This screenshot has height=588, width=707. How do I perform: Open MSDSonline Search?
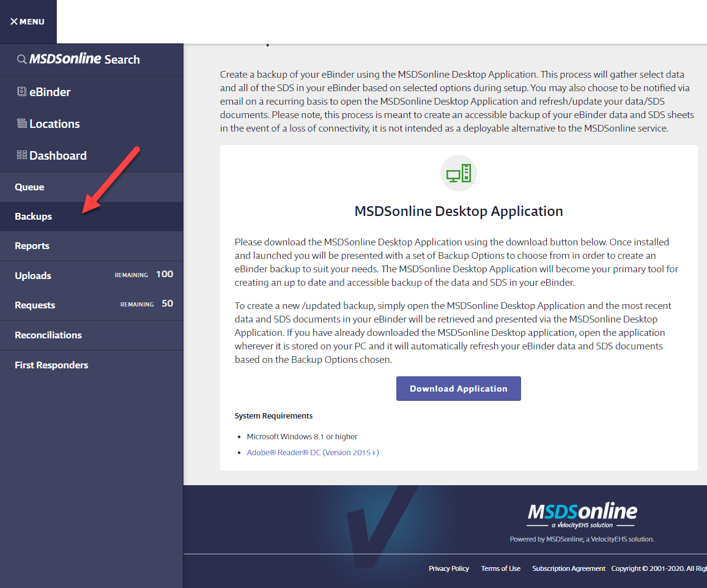(92, 59)
